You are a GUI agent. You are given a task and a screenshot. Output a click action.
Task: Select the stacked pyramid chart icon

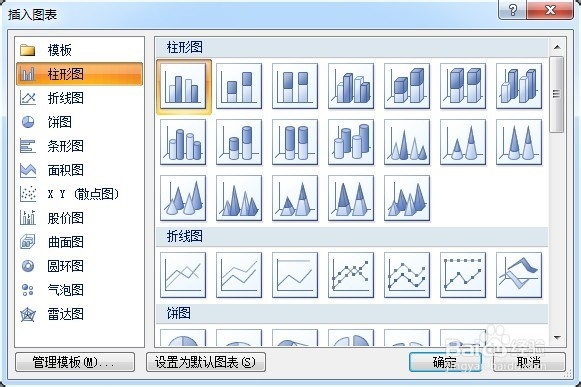tap(295, 198)
